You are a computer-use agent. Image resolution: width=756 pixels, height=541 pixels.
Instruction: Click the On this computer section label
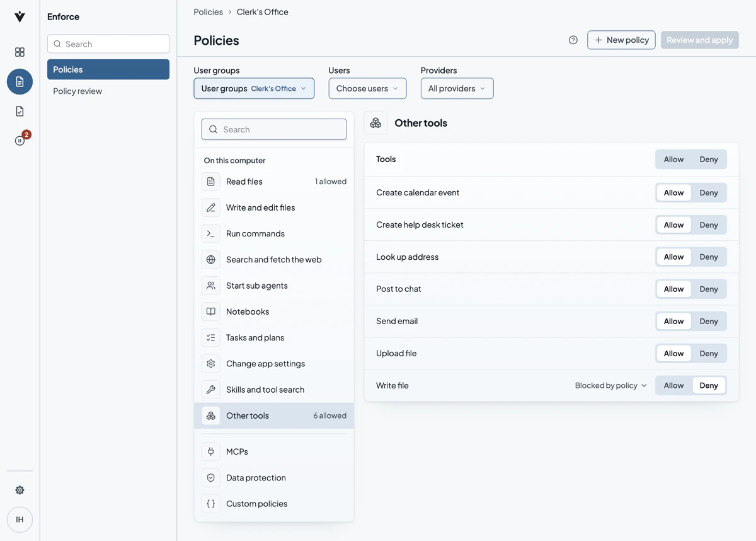click(x=235, y=160)
